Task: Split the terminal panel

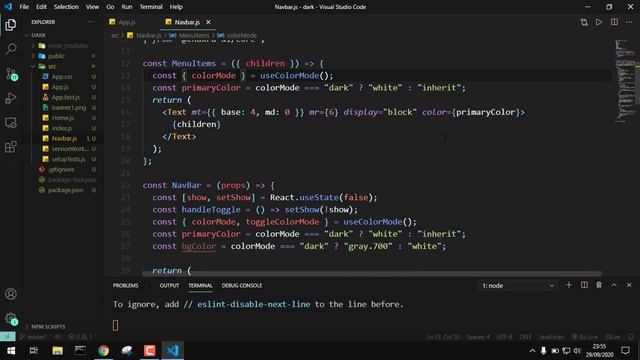Action: pos(584,285)
